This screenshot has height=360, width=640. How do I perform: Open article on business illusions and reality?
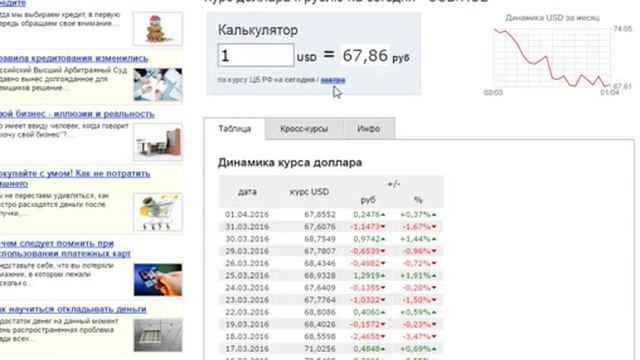coord(77,114)
